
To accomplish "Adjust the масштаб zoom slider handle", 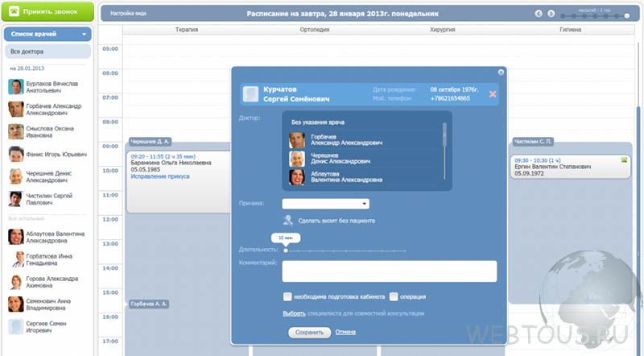I will click(x=627, y=16).
